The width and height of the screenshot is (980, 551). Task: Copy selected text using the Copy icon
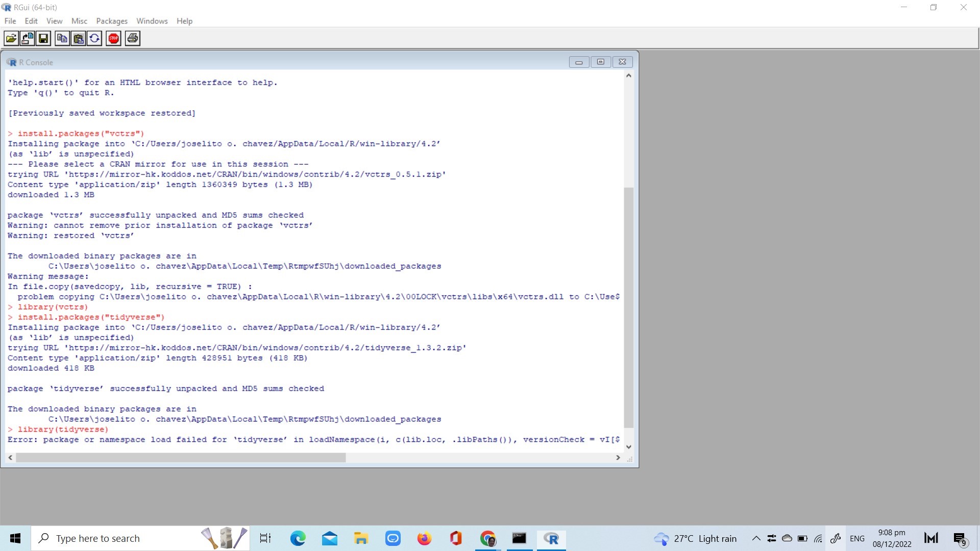[61, 38]
